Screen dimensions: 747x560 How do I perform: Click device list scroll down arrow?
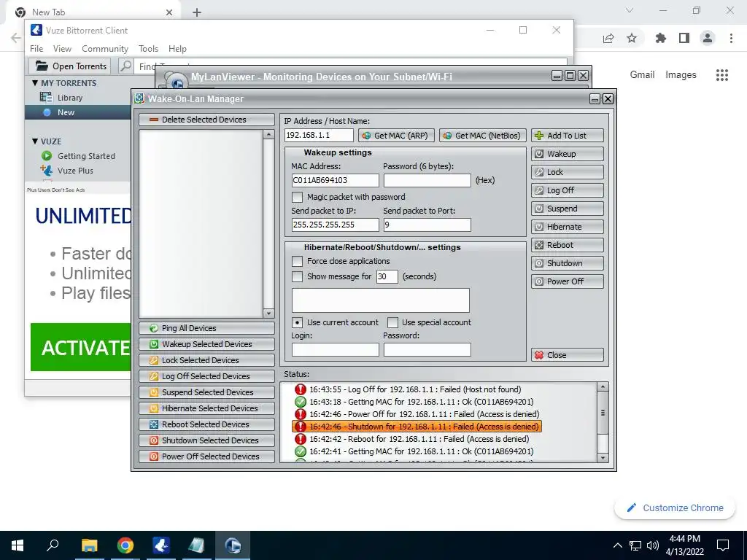(x=268, y=314)
